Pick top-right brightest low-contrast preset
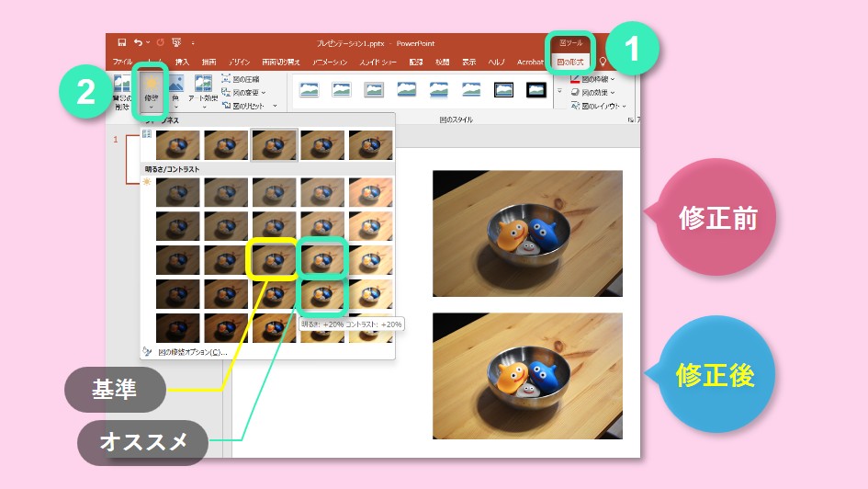Viewport: 868px width, 489px height. coord(370,192)
